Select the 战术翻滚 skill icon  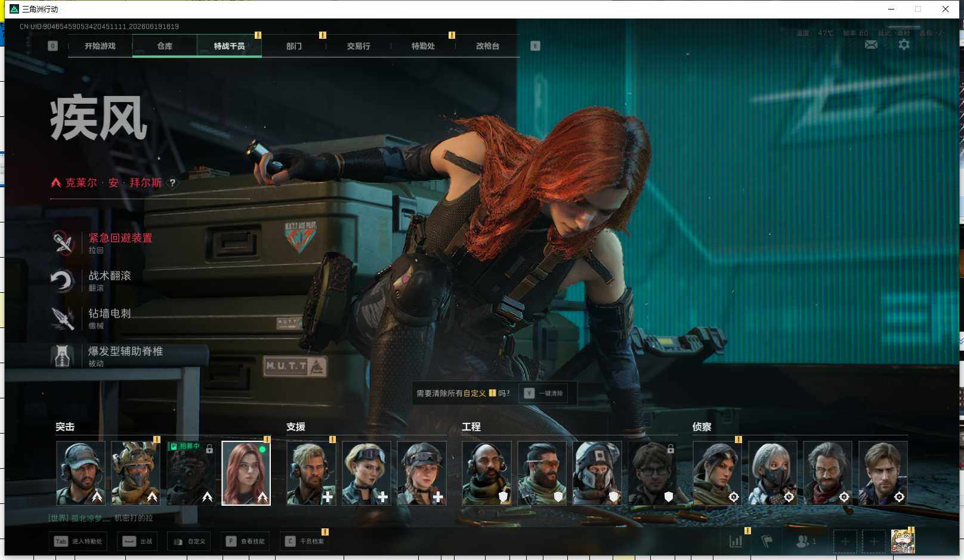(63, 280)
